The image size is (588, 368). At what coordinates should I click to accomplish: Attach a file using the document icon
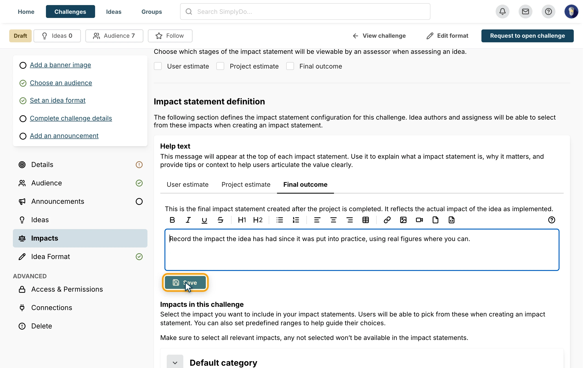[x=435, y=220]
